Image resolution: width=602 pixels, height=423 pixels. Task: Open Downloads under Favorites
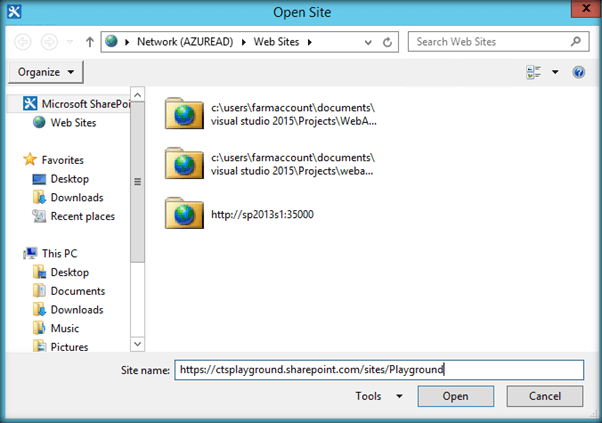point(77,197)
